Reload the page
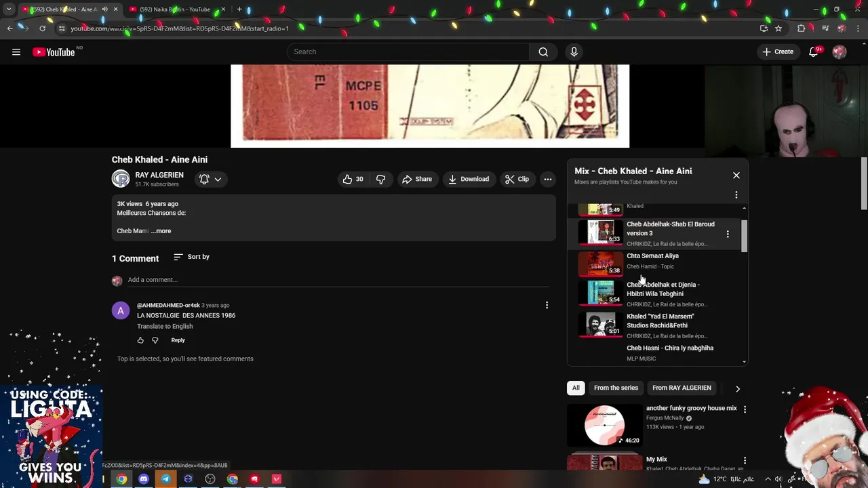The height and width of the screenshot is (488, 868). pos(42,28)
